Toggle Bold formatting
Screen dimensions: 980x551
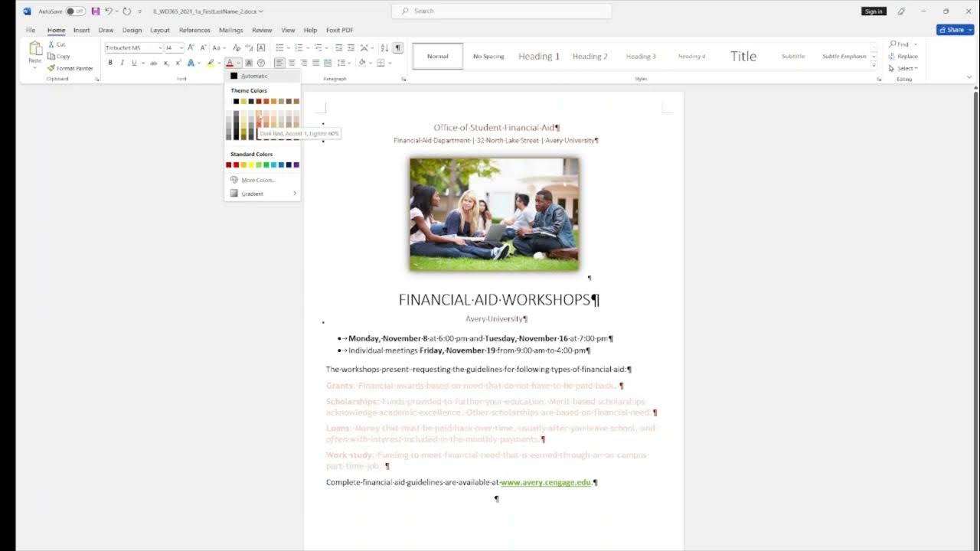(x=110, y=63)
